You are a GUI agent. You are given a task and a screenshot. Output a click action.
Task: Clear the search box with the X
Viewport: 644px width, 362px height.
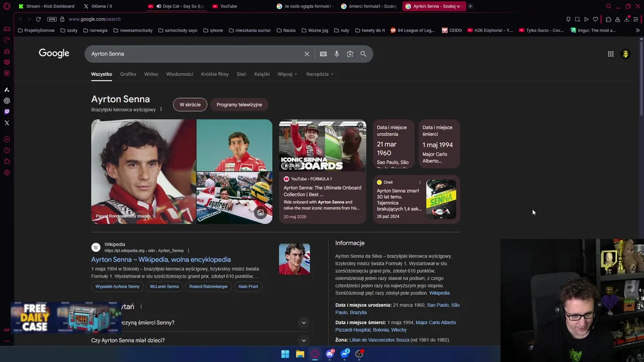tap(307, 54)
